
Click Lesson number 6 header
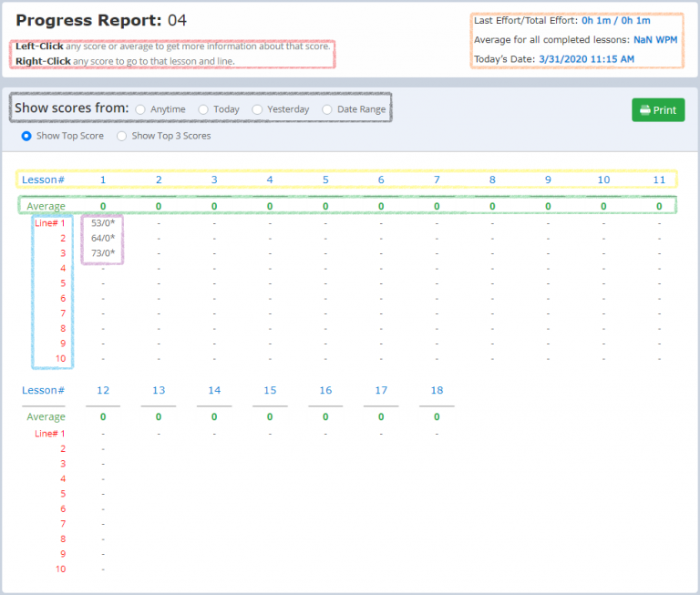coord(381,180)
